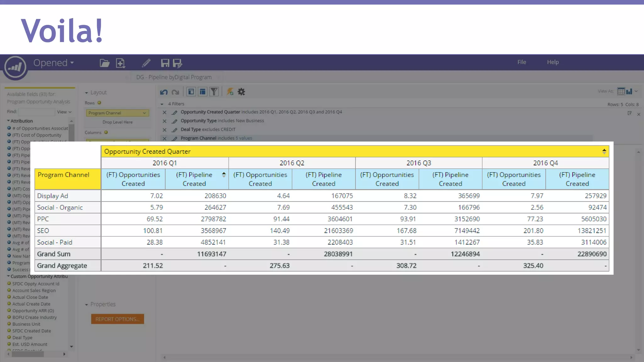Click the auto-refresh lightning icon
The image size is (644, 362).
(x=230, y=92)
